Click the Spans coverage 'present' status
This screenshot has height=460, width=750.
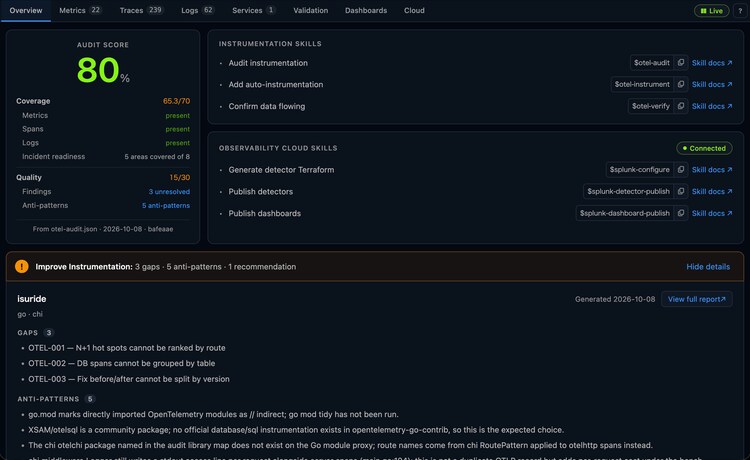(177, 129)
